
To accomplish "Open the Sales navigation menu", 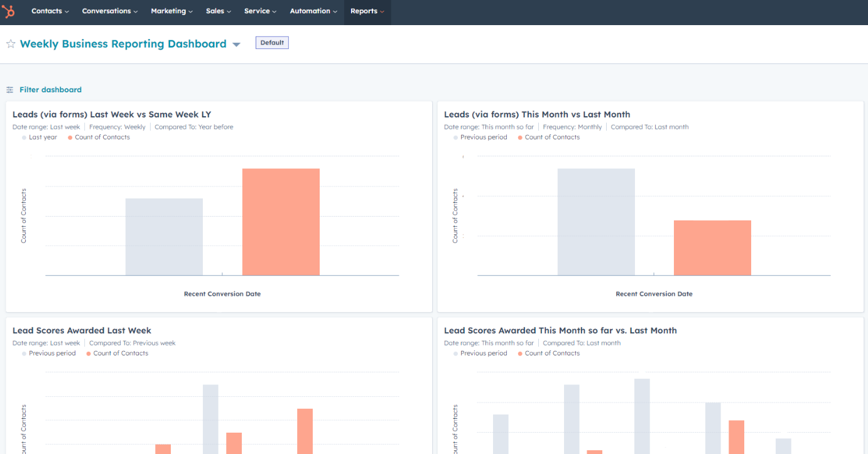I will (x=219, y=11).
